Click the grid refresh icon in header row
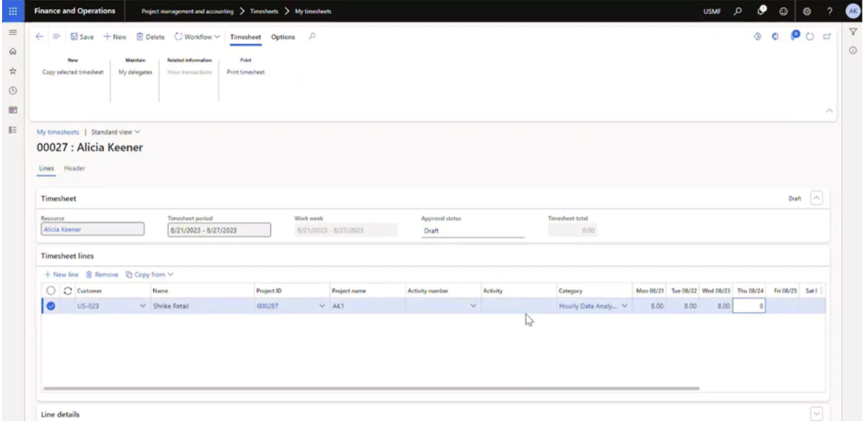 pyautogui.click(x=68, y=291)
